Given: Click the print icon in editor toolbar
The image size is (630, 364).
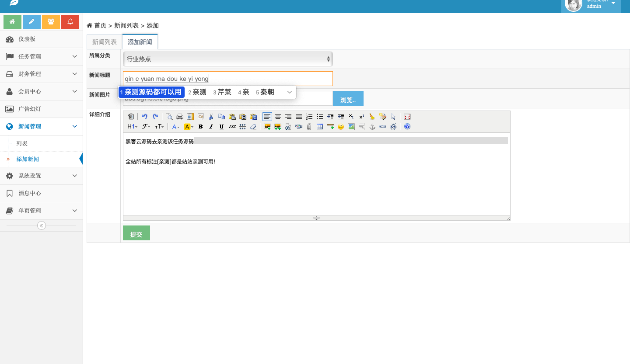Looking at the screenshot, I should tap(179, 117).
